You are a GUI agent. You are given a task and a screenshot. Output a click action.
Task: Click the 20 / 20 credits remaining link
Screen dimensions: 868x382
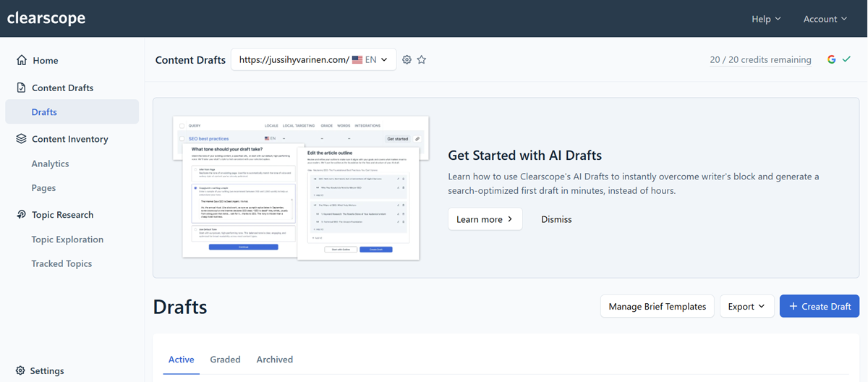(x=760, y=60)
